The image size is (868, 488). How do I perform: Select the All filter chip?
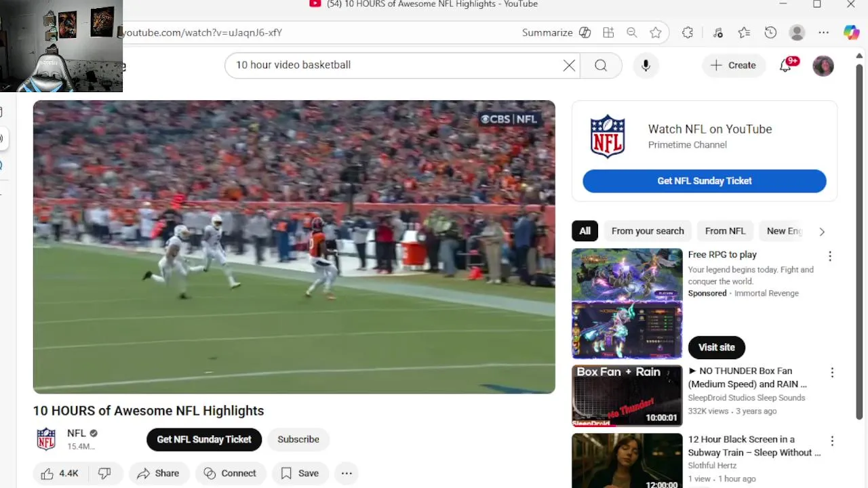(x=585, y=231)
